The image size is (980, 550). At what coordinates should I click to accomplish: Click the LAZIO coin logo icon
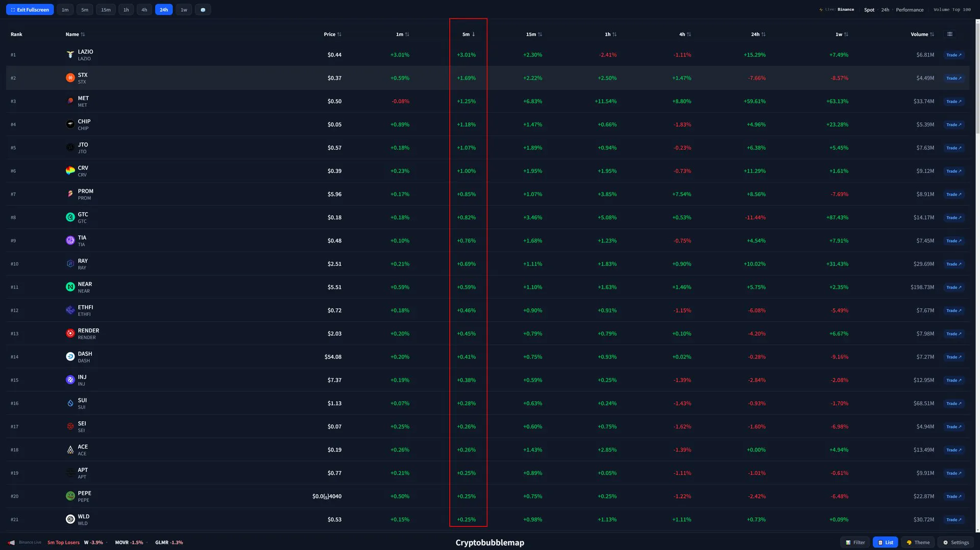[70, 55]
